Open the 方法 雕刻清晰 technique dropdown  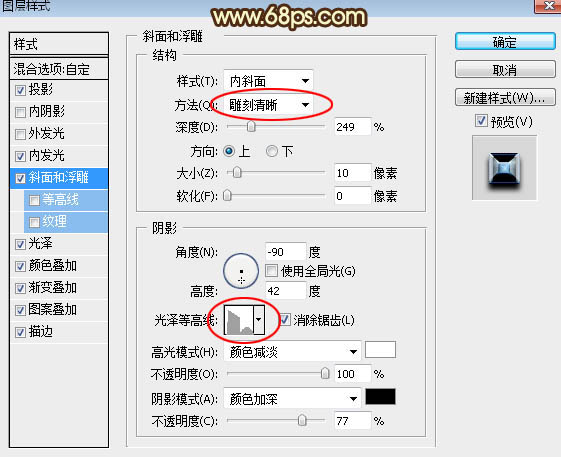click(x=268, y=105)
